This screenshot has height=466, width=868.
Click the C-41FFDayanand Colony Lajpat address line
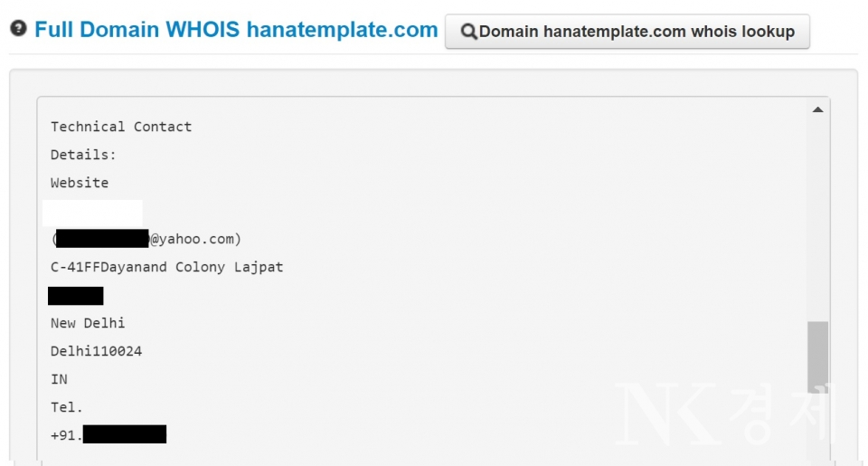166,268
